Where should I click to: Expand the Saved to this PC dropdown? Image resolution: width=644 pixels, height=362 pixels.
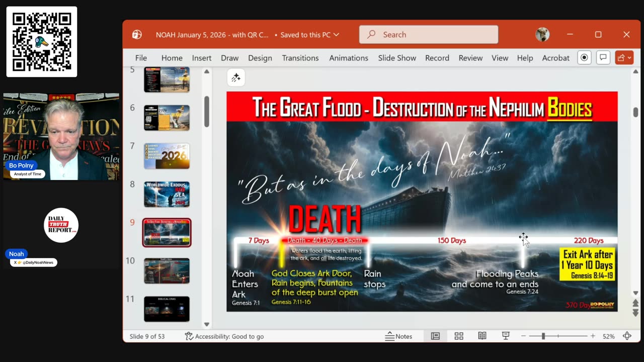(x=336, y=35)
